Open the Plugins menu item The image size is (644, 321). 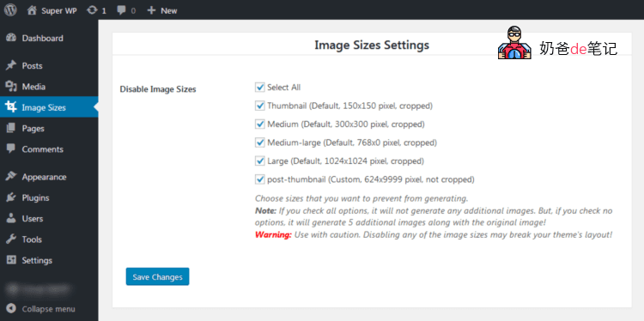coord(49,198)
